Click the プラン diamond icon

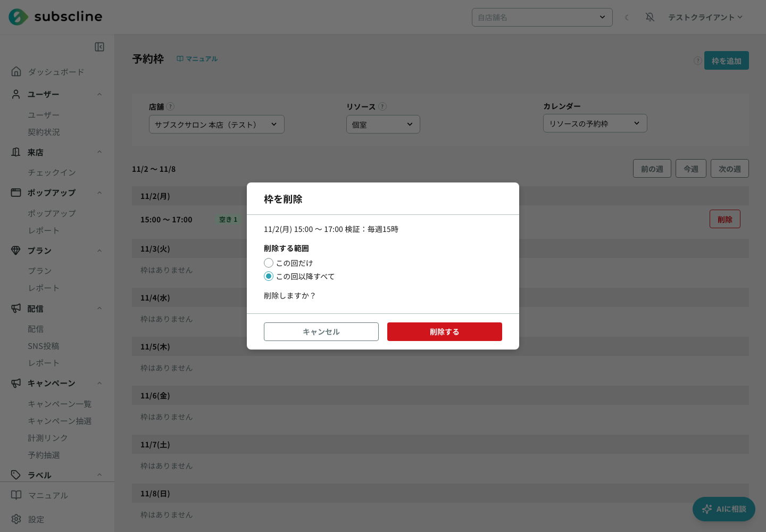16,251
